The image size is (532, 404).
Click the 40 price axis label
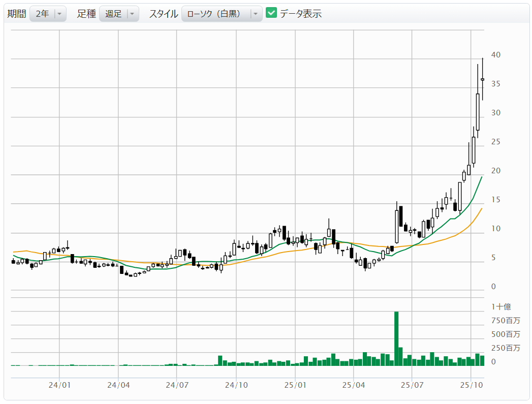pyautogui.click(x=496, y=55)
